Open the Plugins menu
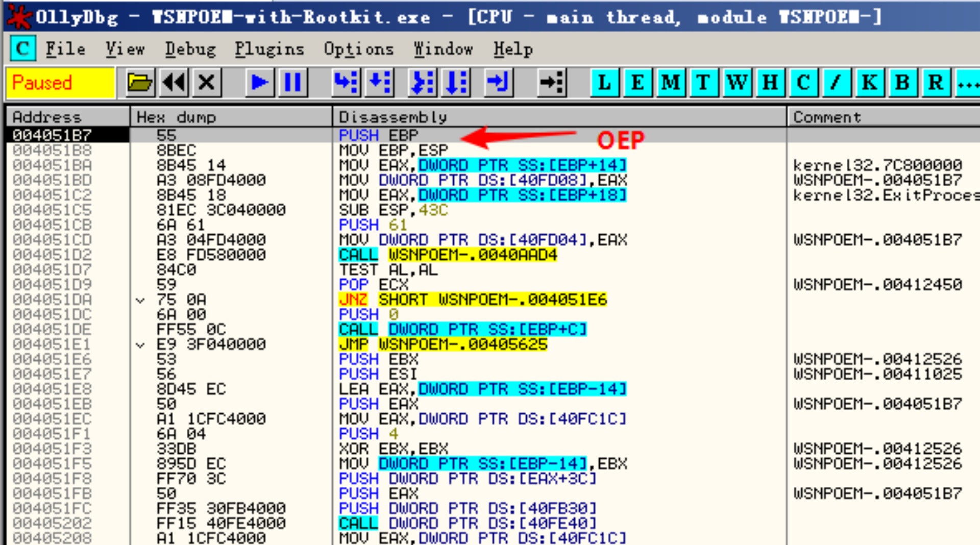980x545 pixels. [269, 49]
